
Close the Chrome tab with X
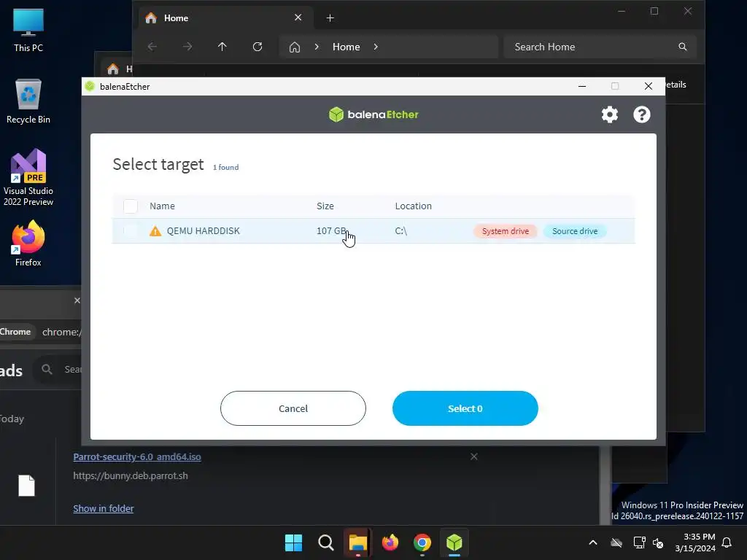77,300
